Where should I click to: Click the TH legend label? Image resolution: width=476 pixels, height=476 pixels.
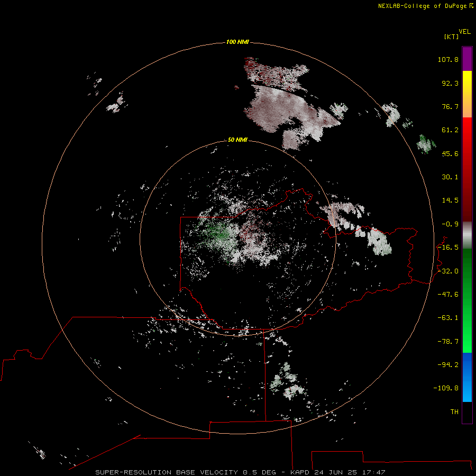tap(454, 412)
